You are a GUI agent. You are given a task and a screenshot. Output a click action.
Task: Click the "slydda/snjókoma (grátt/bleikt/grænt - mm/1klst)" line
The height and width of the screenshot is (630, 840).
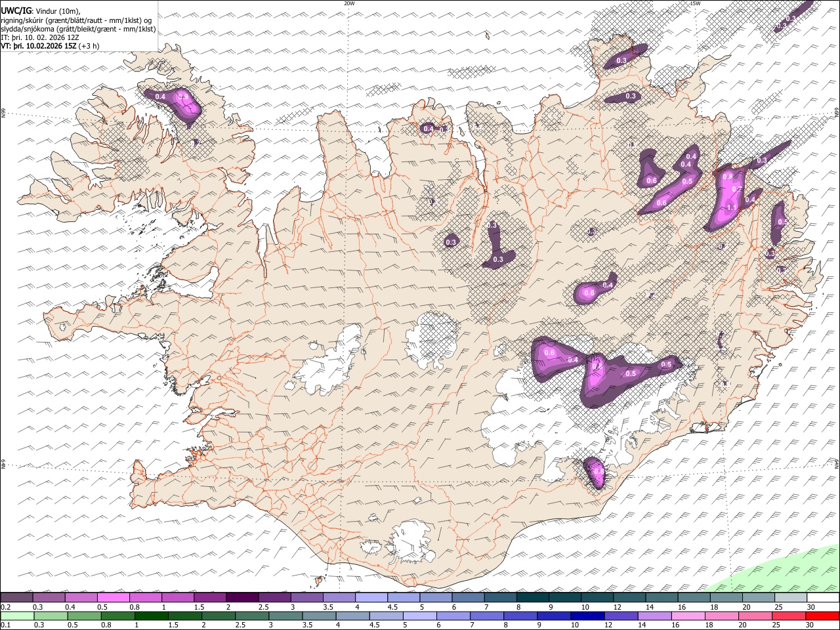point(78,29)
